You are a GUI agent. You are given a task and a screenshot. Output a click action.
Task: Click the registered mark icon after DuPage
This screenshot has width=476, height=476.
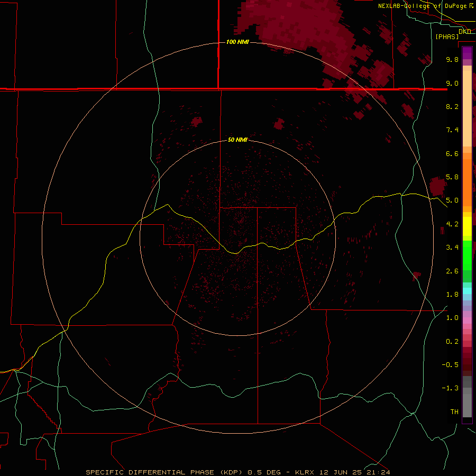pyautogui.click(x=471, y=6)
